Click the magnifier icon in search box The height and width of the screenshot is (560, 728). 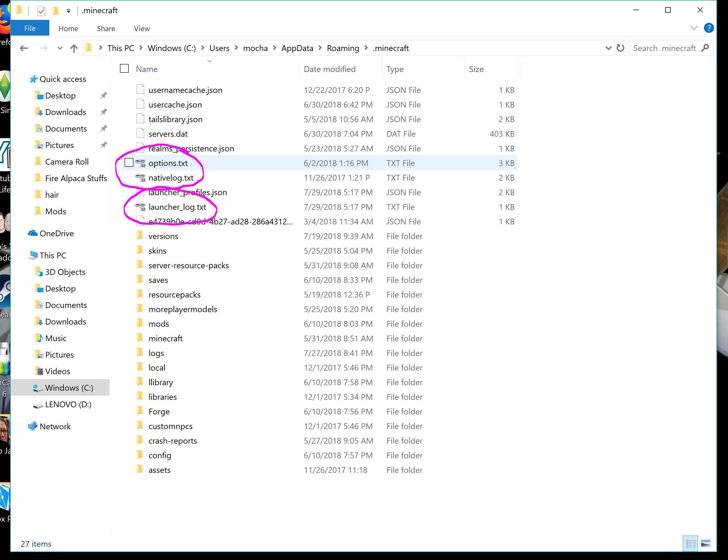click(705, 48)
